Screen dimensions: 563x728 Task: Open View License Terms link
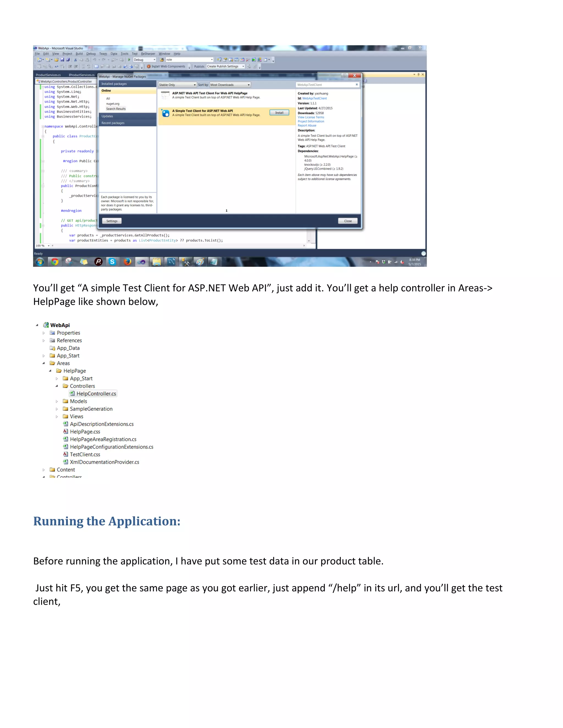[x=311, y=117]
